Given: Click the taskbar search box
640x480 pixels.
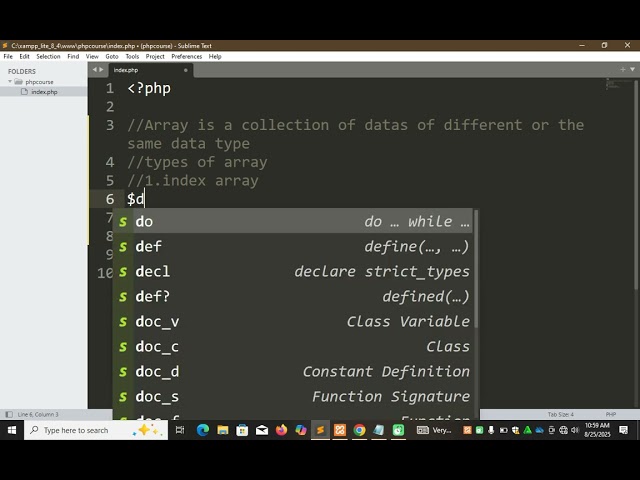Looking at the screenshot, I should coord(96,430).
